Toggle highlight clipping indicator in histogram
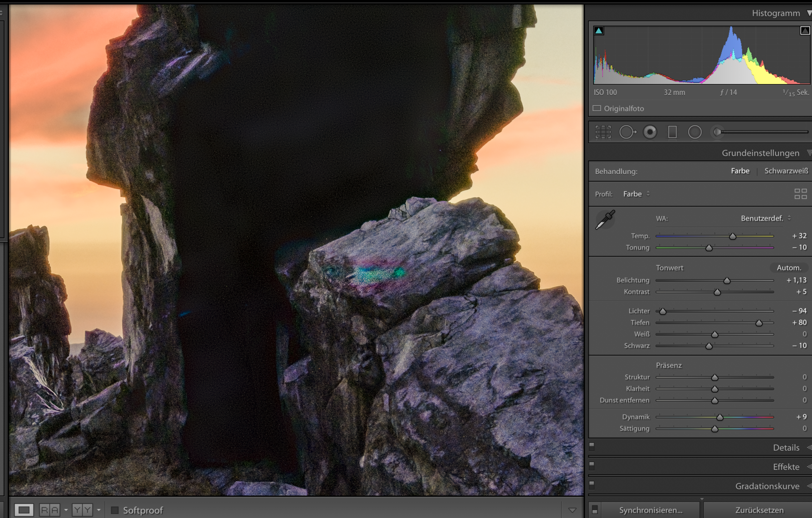 pos(805,30)
